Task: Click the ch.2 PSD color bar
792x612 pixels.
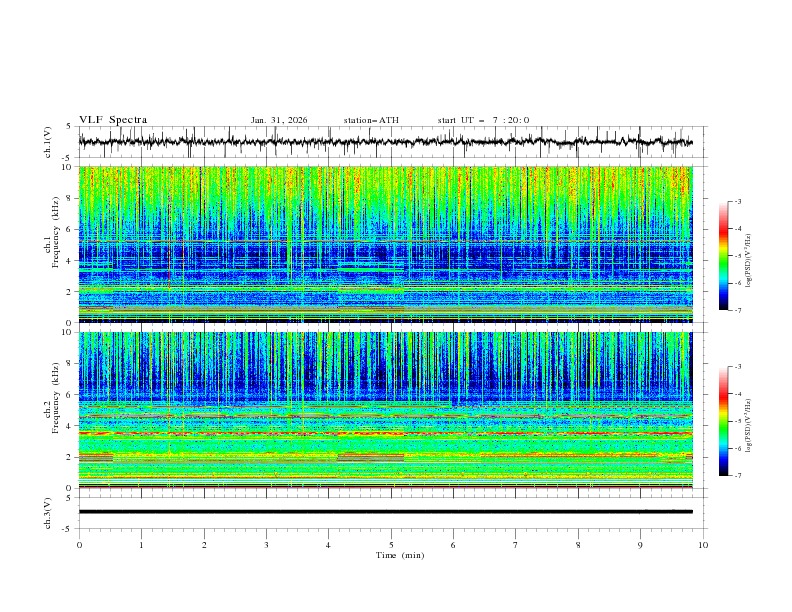Action: [x=723, y=421]
